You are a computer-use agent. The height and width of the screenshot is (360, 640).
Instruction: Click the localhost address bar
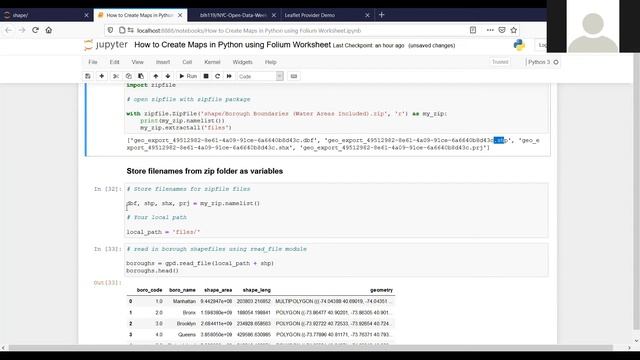(x=286, y=31)
